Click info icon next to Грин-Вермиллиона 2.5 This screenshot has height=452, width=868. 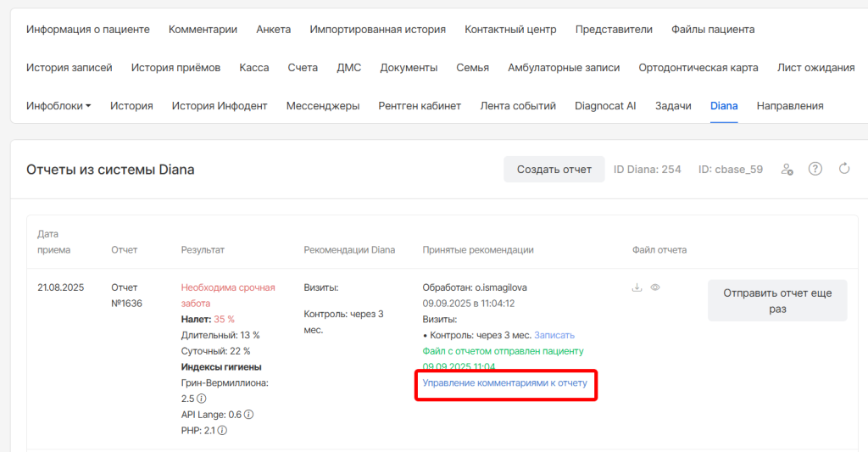click(202, 399)
